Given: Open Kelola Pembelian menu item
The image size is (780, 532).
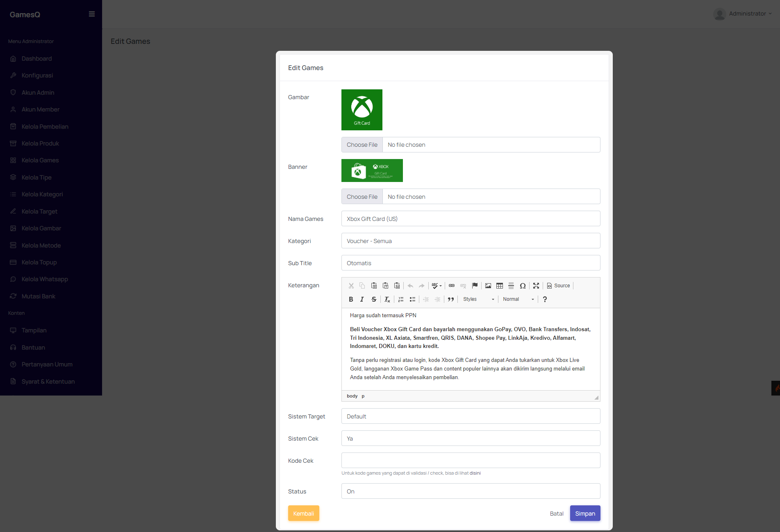Looking at the screenshot, I should (x=45, y=127).
